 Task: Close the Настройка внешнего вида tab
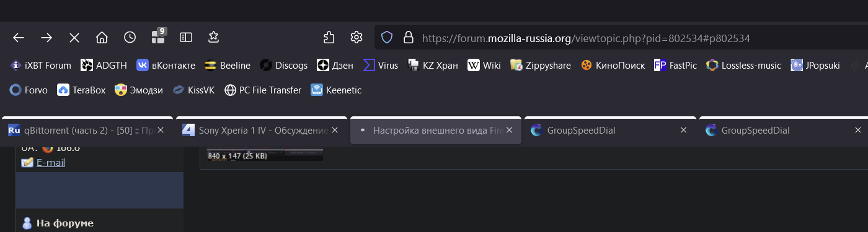point(510,131)
